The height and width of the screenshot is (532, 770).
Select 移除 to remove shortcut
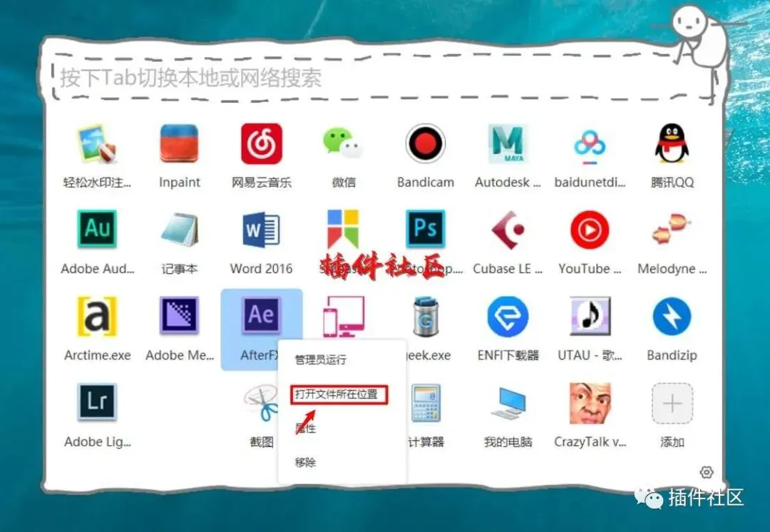pyautogui.click(x=305, y=462)
